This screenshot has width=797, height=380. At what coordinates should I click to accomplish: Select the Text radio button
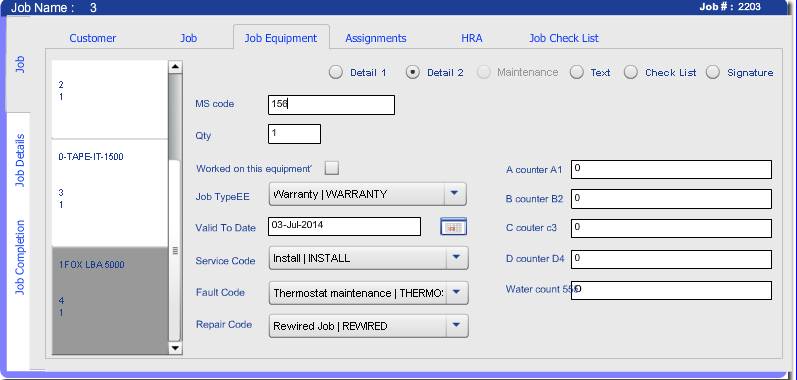(x=577, y=73)
